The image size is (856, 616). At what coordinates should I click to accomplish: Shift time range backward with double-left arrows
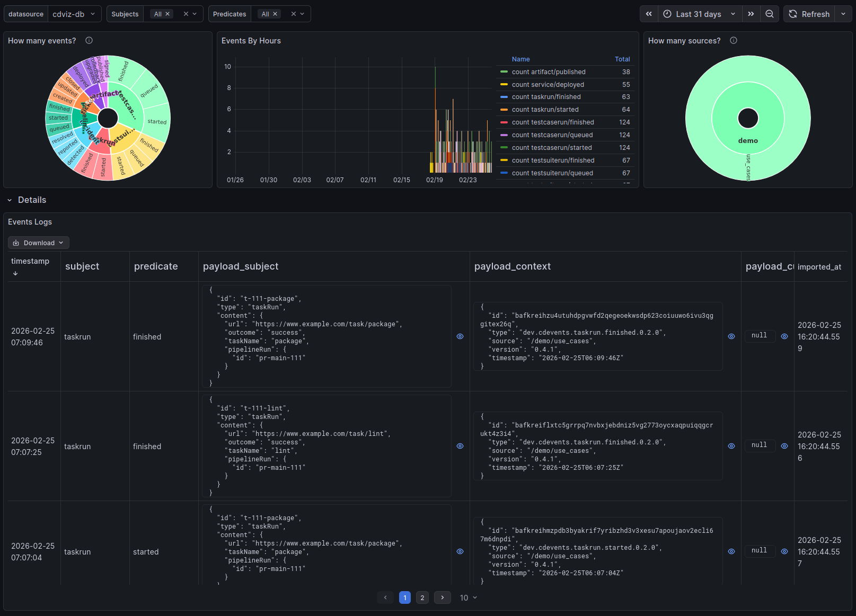(x=649, y=14)
